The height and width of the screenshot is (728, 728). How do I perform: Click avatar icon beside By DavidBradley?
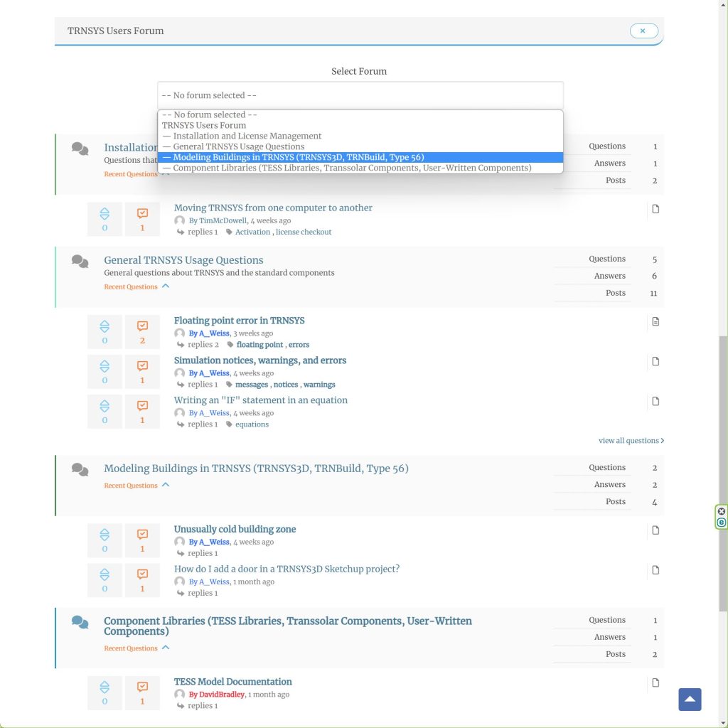tap(180, 695)
